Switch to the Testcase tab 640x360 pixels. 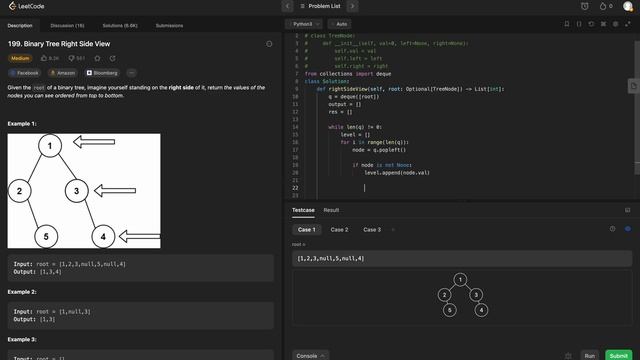[303, 210]
